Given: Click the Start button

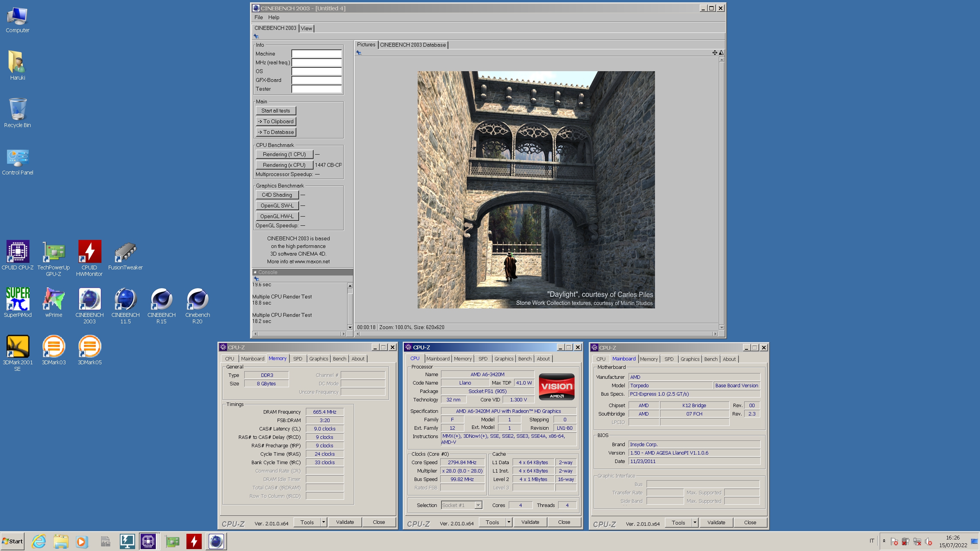Looking at the screenshot, I should point(13,541).
